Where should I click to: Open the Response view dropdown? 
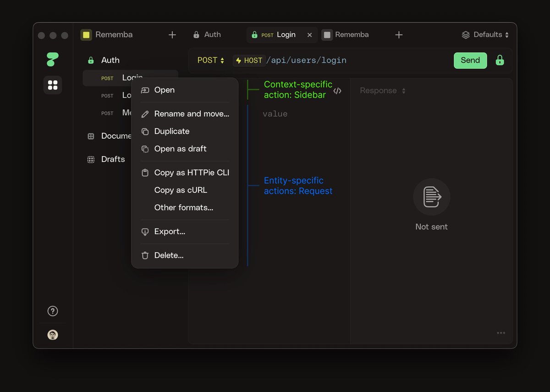[x=383, y=91]
